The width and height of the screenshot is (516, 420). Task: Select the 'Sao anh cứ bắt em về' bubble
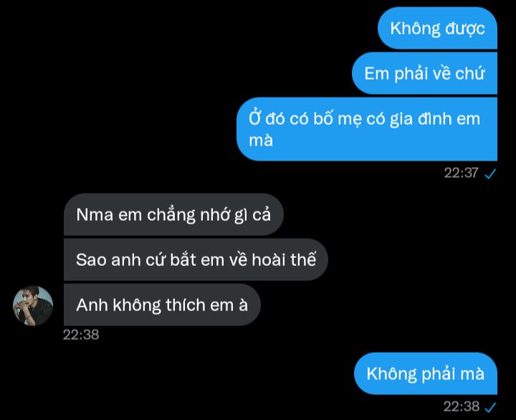[x=196, y=259]
